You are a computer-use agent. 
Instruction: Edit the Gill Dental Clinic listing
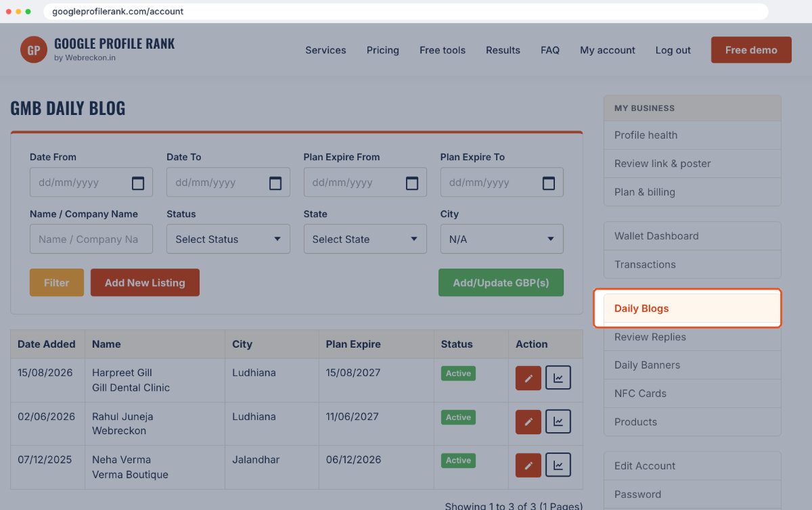pyautogui.click(x=528, y=378)
